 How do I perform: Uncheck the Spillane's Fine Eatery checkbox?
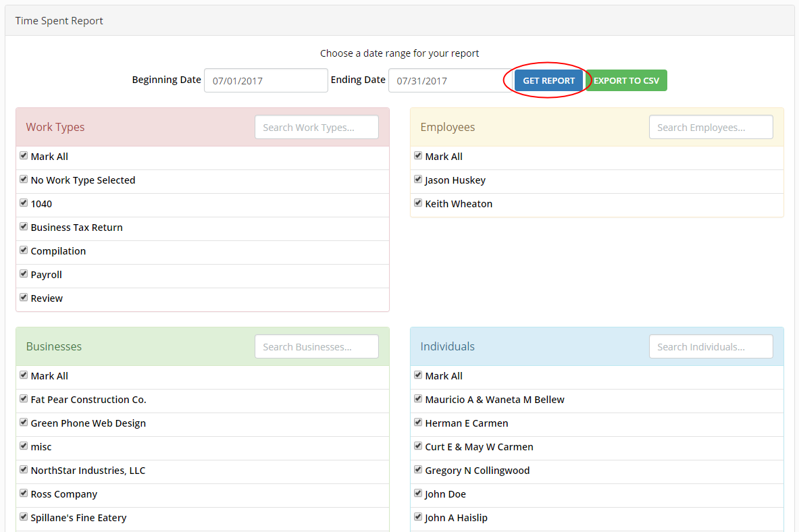tap(24, 516)
